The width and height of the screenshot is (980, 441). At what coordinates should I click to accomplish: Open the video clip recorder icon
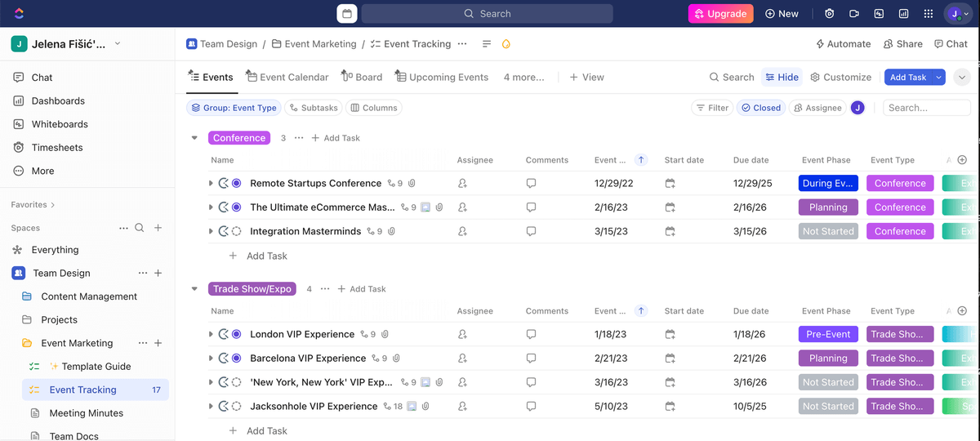[854, 14]
